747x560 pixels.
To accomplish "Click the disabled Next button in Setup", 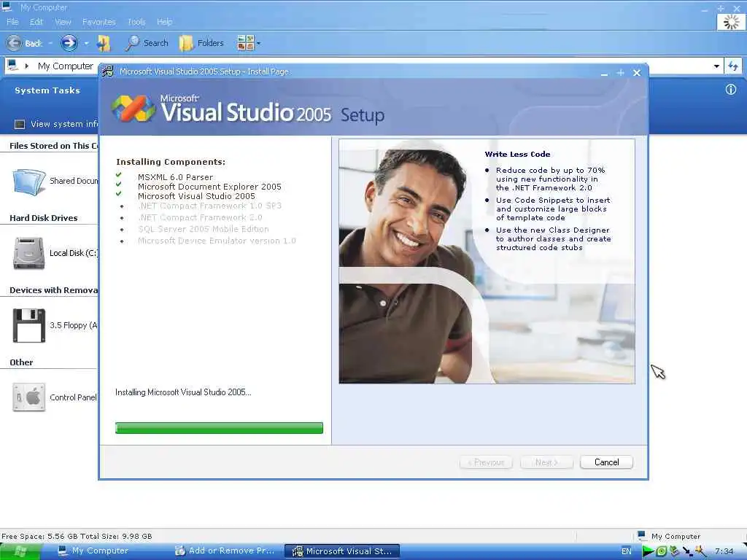I will [x=546, y=462].
